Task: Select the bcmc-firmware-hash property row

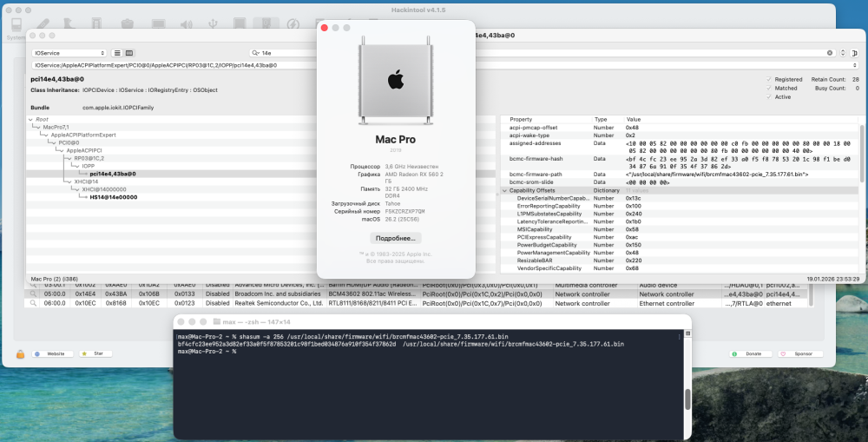Action: pos(681,162)
